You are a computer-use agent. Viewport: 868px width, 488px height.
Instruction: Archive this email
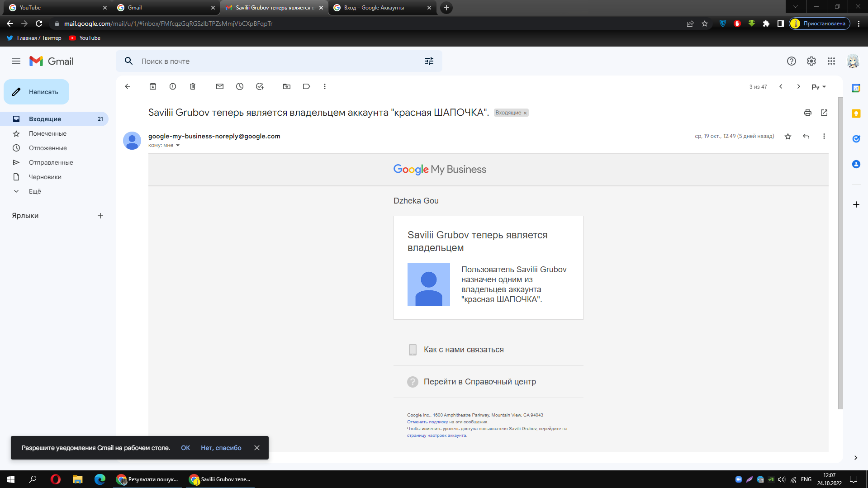click(153, 86)
